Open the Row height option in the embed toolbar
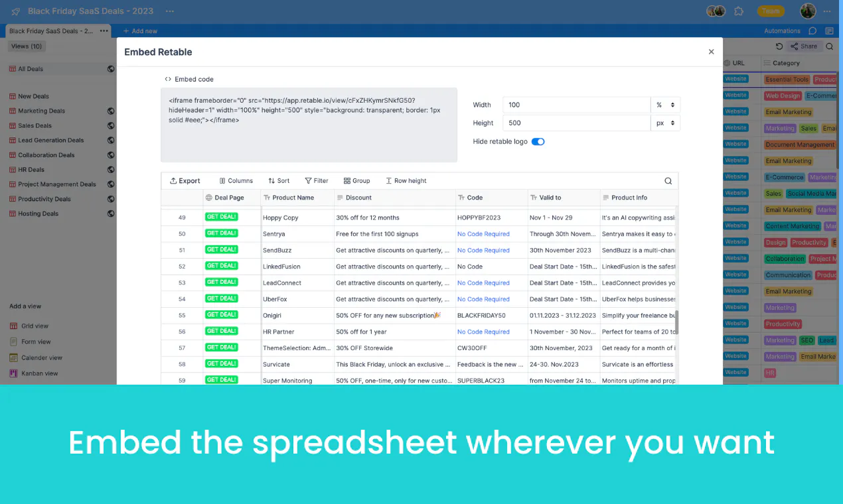Viewport: 843px width, 504px height. click(x=406, y=180)
